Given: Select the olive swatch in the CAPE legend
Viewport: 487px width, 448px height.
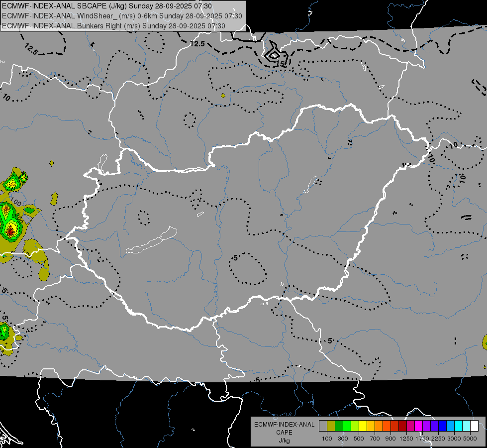Looking at the screenshot, I should [x=331, y=426].
